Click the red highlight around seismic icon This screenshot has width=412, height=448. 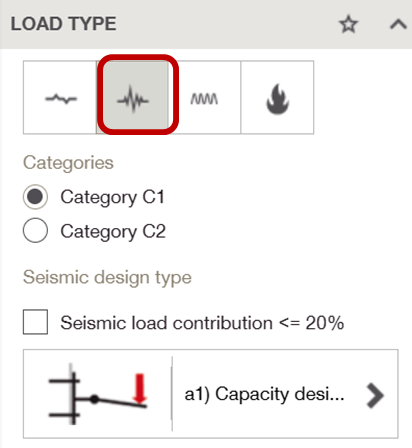pos(138,95)
